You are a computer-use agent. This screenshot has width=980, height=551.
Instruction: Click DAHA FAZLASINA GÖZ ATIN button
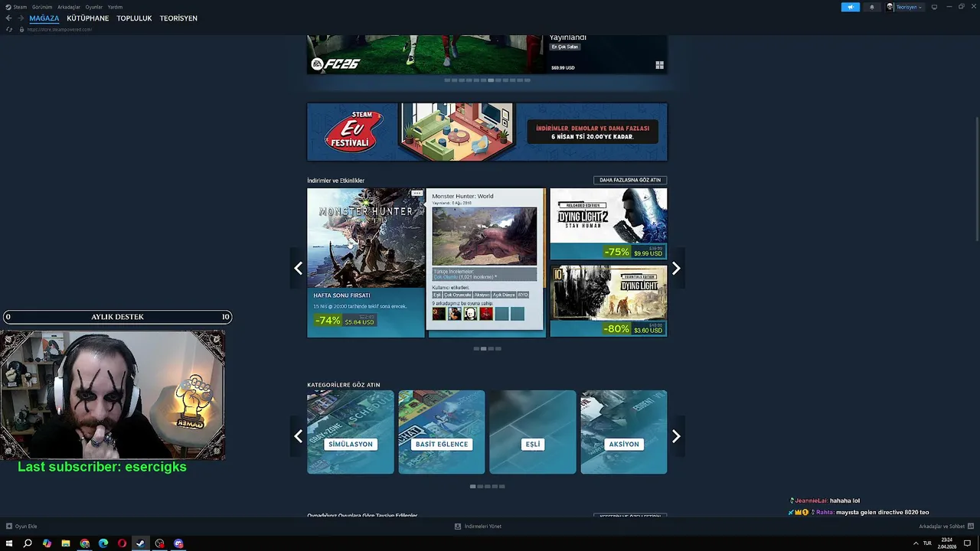(630, 181)
